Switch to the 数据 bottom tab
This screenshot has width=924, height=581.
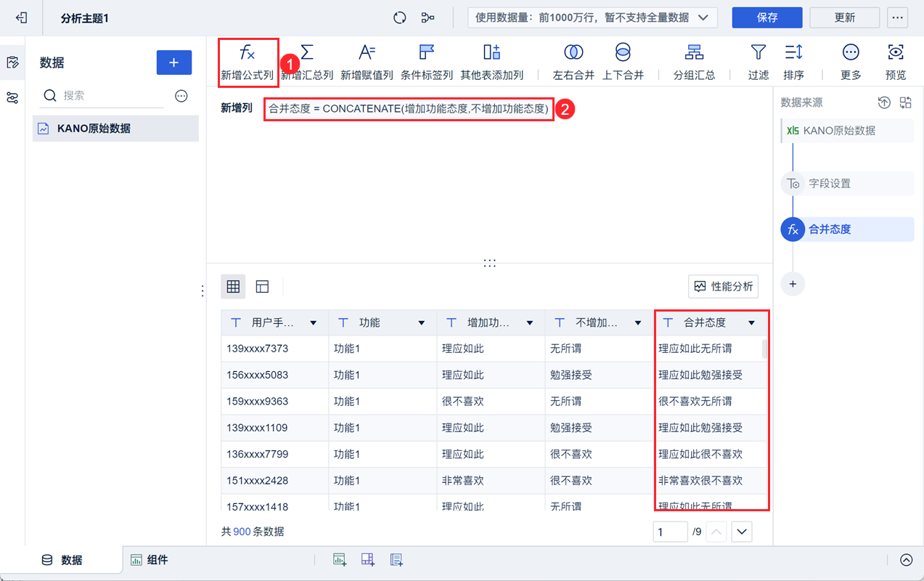(62, 560)
